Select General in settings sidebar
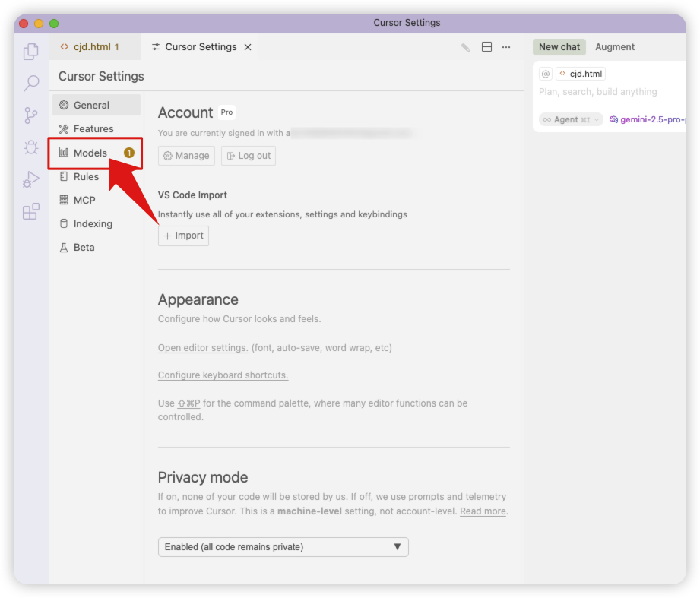The width and height of the screenshot is (700, 598). click(97, 105)
